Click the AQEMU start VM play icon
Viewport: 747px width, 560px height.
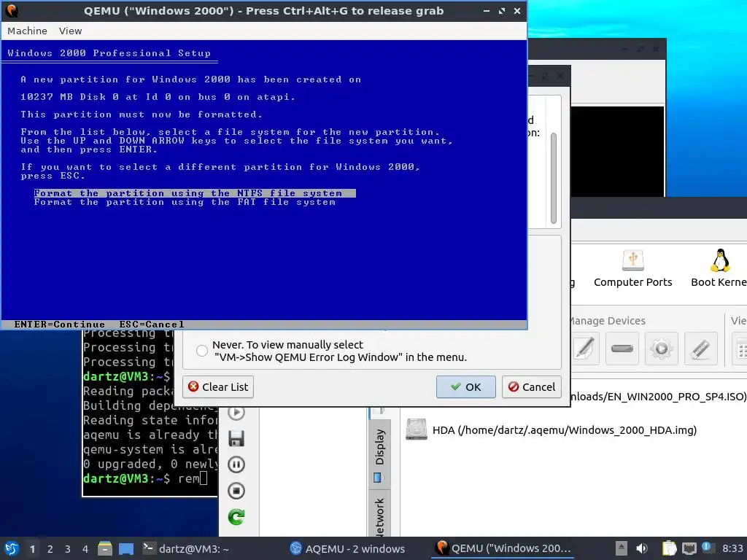(x=236, y=413)
